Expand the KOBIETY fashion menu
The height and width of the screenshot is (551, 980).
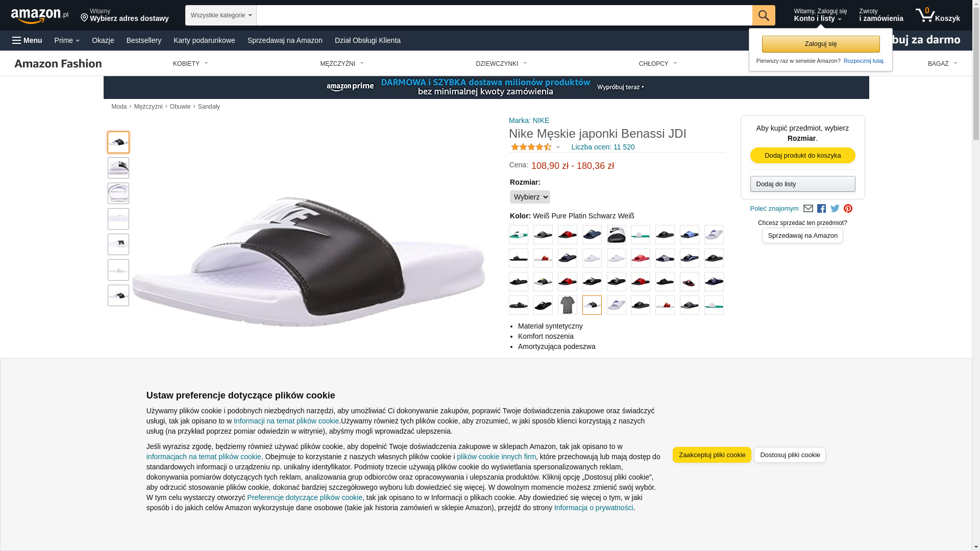pos(190,64)
